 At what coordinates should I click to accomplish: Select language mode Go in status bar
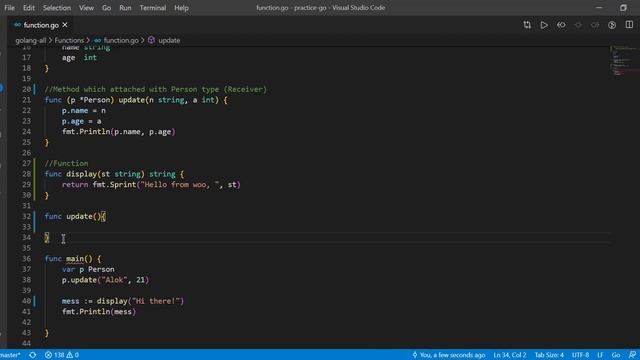coord(616,355)
